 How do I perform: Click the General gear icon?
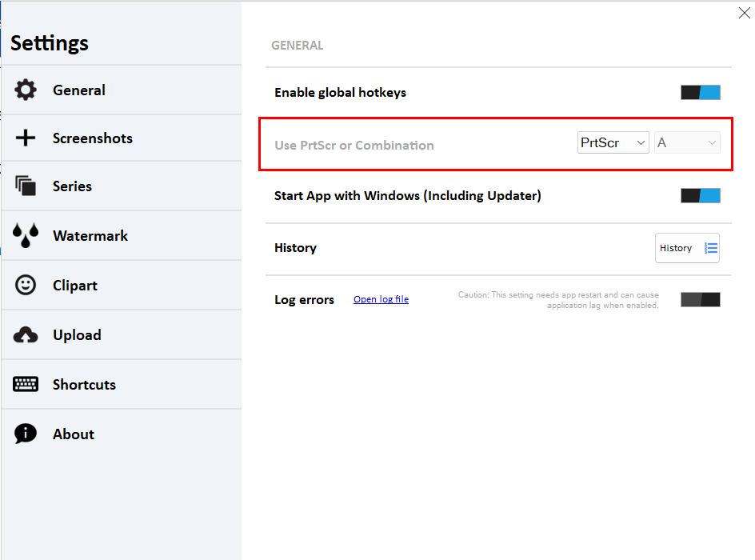(x=26, y=90)
